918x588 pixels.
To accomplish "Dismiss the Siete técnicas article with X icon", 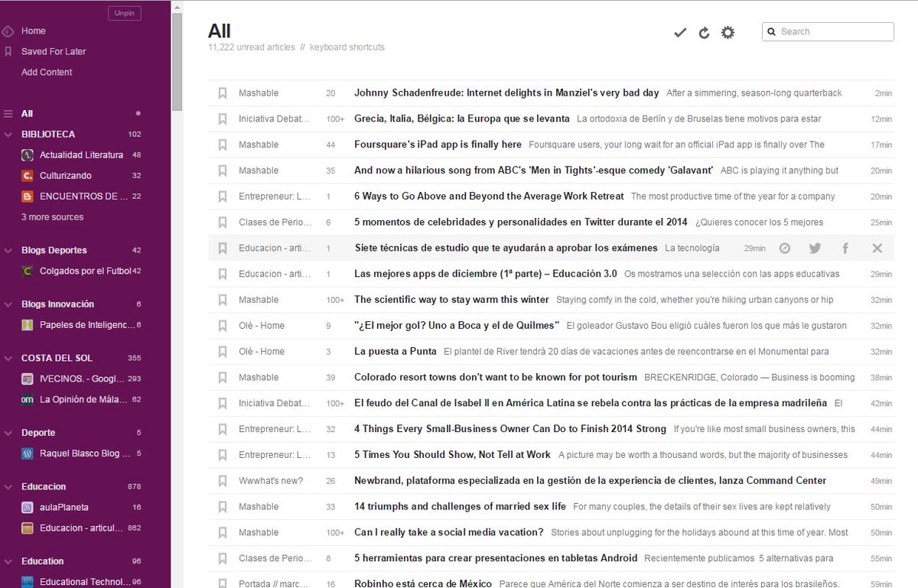I will click(876, 248).
